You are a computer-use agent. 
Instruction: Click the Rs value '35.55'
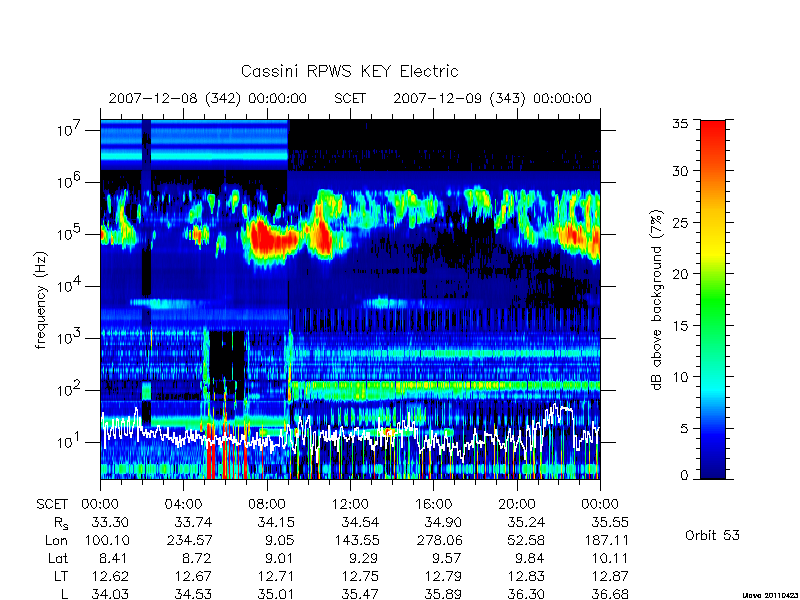(x=609, y=522)
